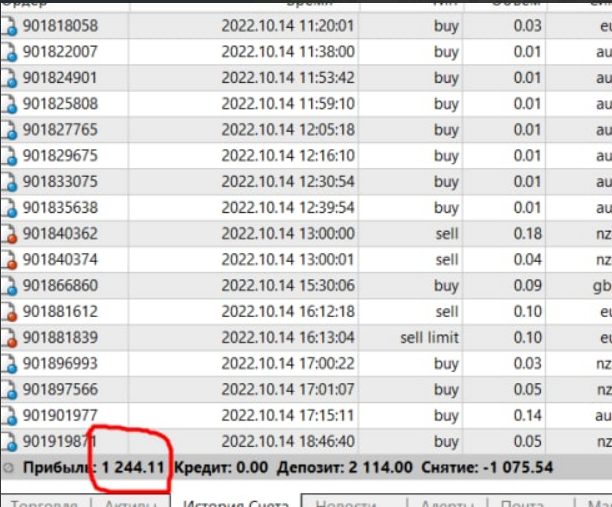This screenshot has width=612, height=507.
Task: Click the Депозит: 2 114.00 summary value
Action: [345, 467]
